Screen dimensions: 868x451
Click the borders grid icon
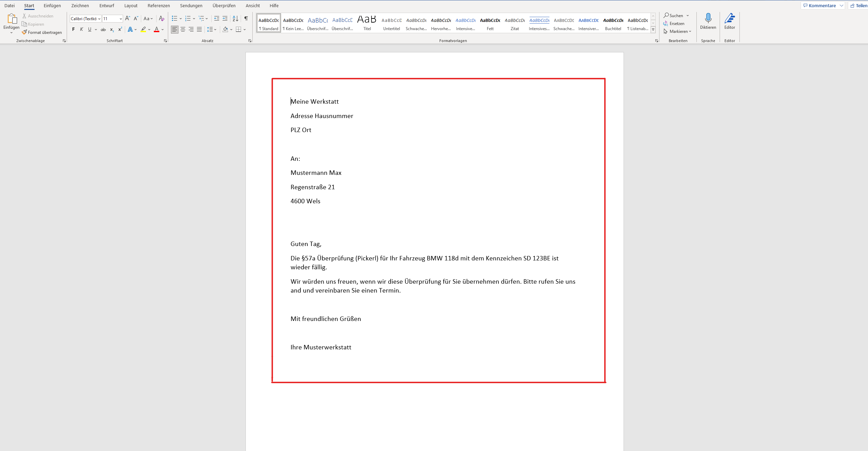pos(239,30)
